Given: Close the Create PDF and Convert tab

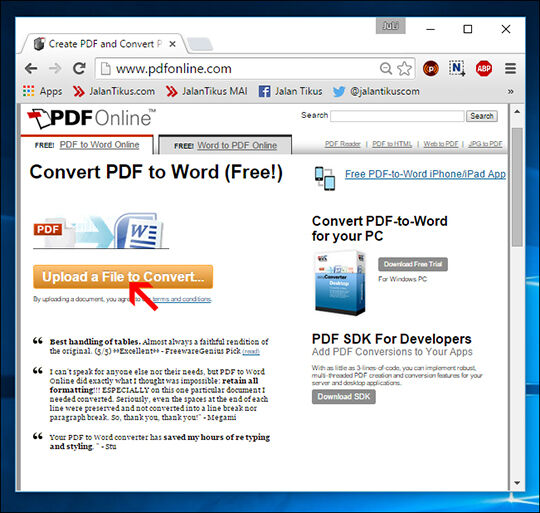Looking at the screenshot, I should click(173, 44).
